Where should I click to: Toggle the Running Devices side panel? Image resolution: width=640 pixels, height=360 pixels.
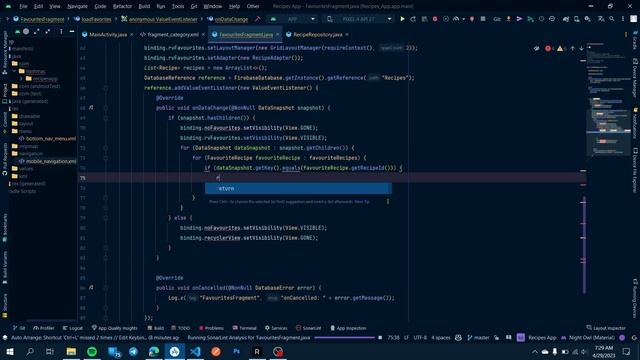(x=635, y=298)
